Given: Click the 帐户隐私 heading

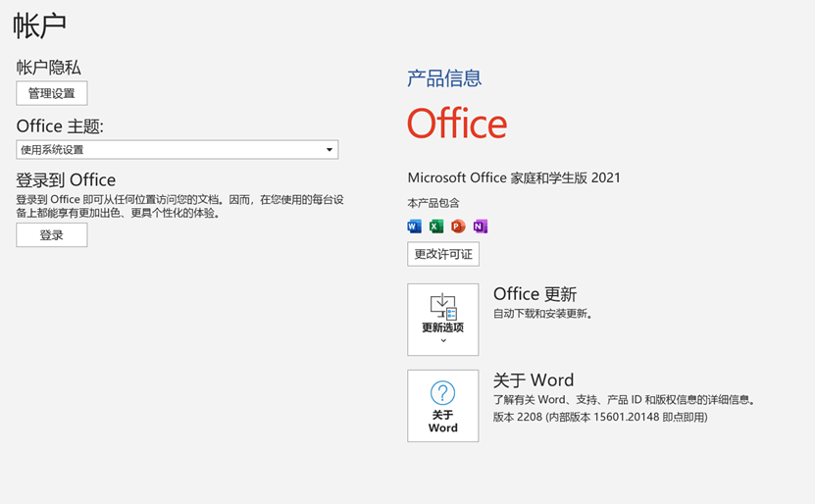Looking at the screenshot, I should point(48,67).
